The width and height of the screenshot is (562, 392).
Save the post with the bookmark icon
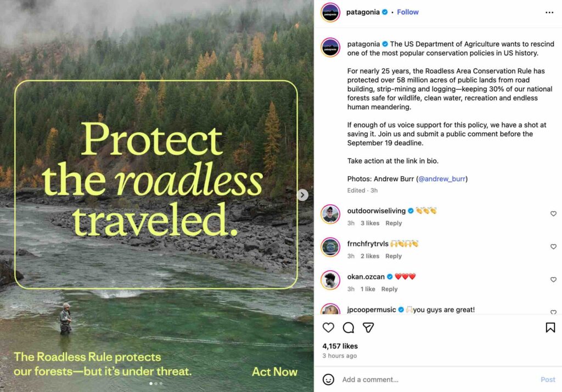click(550, 328)
